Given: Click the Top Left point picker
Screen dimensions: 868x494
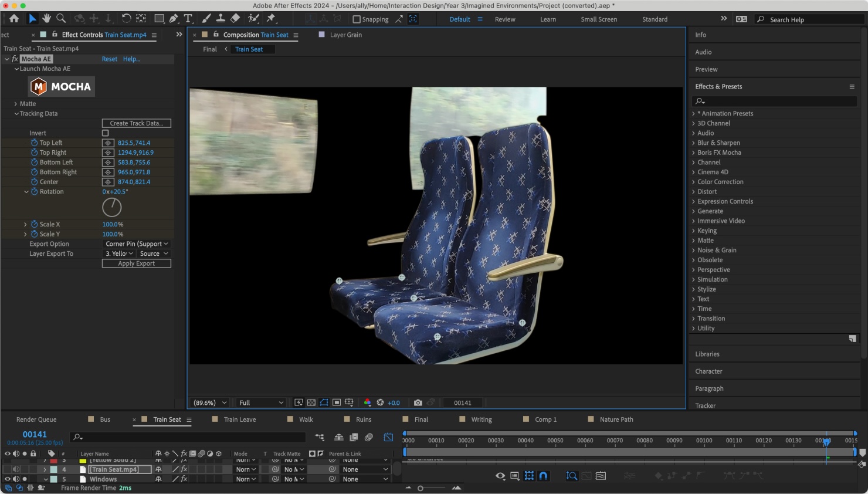Looking at the screenshot, I should click(x=108, y=143).
